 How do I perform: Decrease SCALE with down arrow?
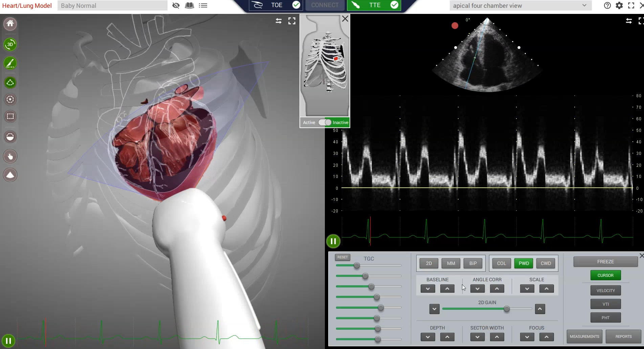pyautogui.click(x=527, y=289)
